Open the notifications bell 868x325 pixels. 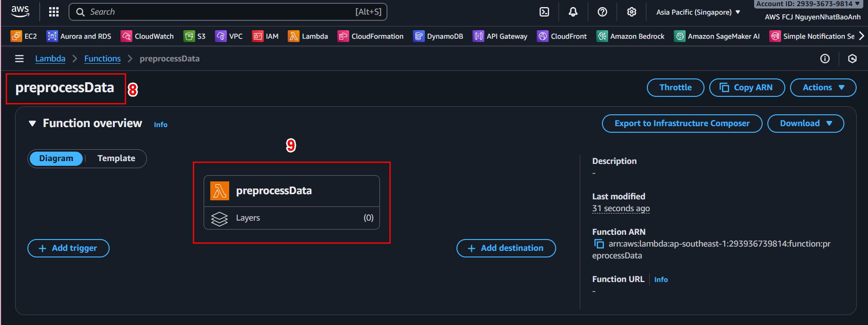point(573,12)
